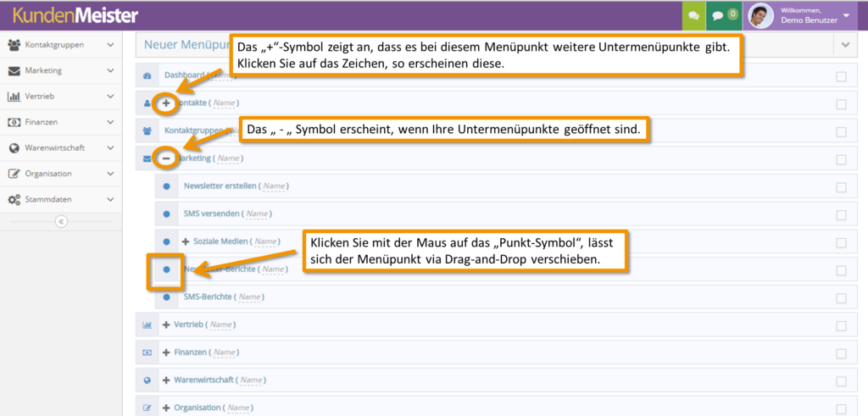The image size is (868, 416).
Task: Click the drag dot beside Newsletter erstellen
Action: (x=166, y=186)
